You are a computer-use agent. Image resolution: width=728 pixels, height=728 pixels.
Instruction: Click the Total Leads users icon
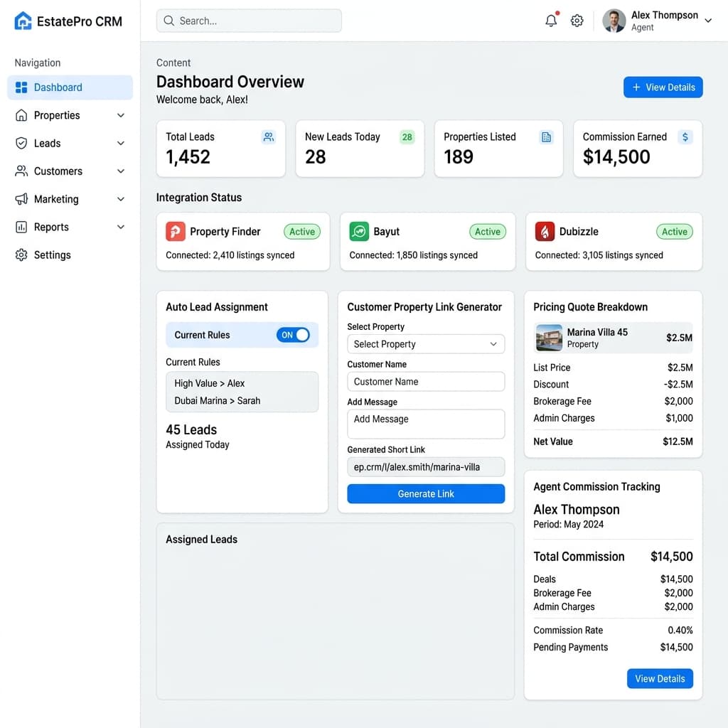[x=268, y=137]
